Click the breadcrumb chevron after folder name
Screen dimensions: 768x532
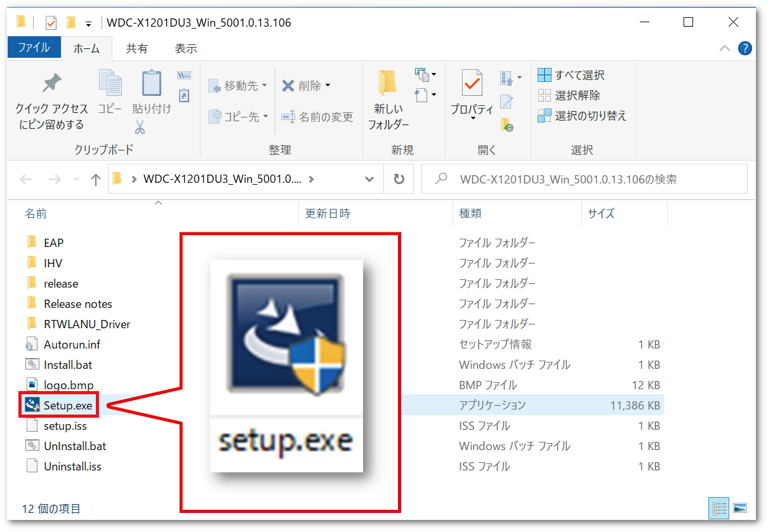(311, 179)
